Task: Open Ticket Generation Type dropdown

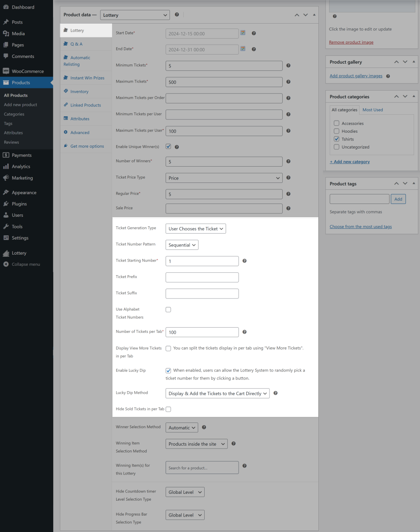Action: (x=196, y=229)
